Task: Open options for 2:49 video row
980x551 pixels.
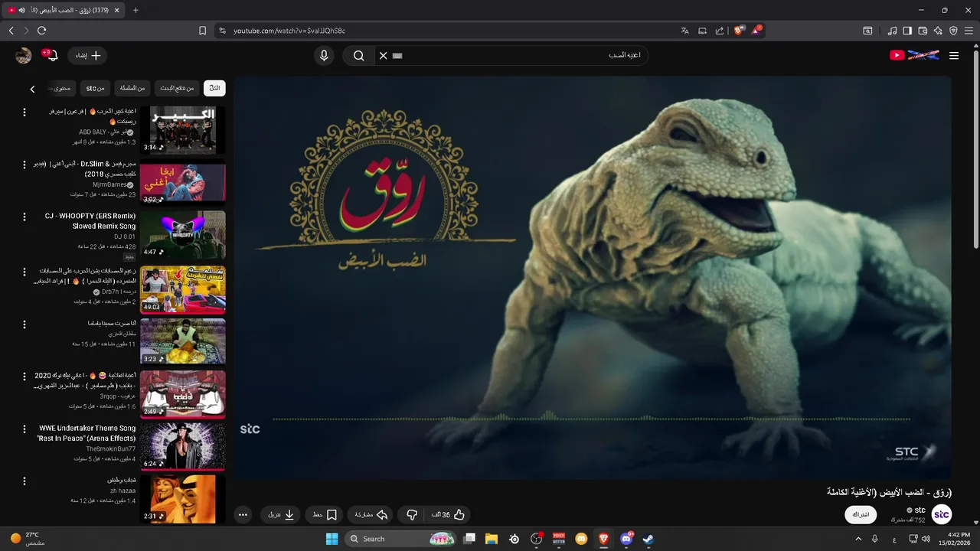Action: [24, 377]
